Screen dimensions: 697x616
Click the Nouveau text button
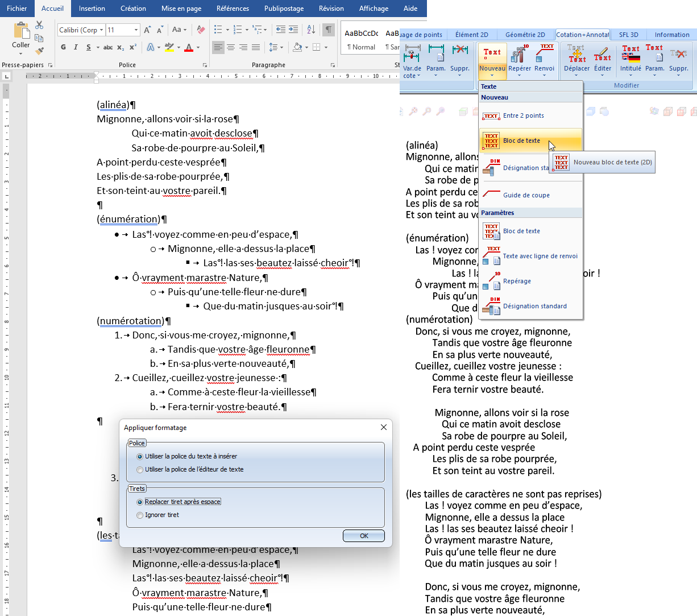[x=492, y=61]
